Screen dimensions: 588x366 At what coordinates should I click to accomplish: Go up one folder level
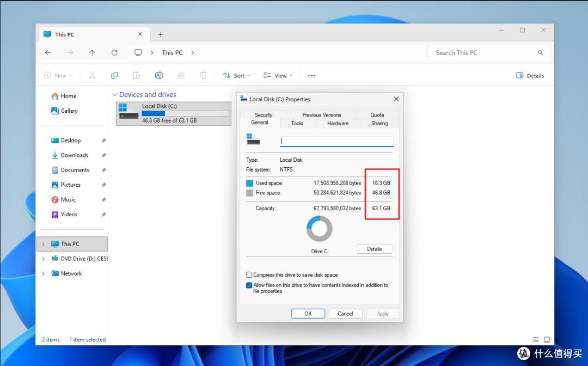coord(92,52)
